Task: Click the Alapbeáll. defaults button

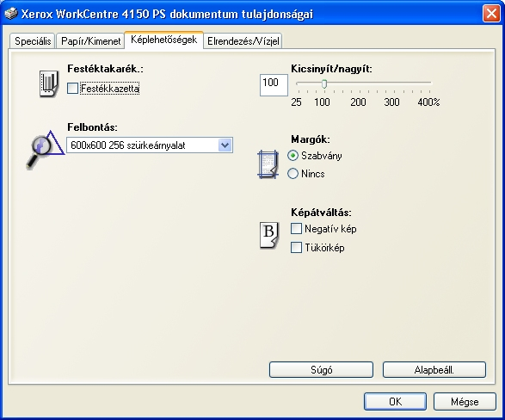Action: 434,370
